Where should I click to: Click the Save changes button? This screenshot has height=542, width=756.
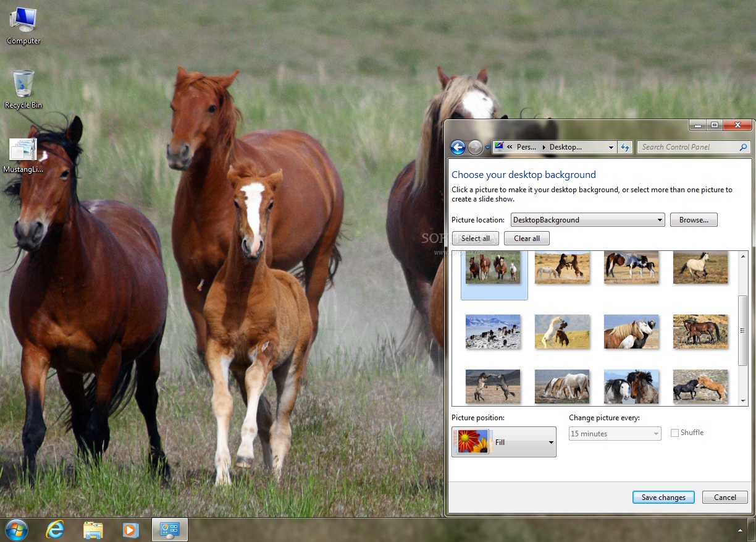[663, 498]
